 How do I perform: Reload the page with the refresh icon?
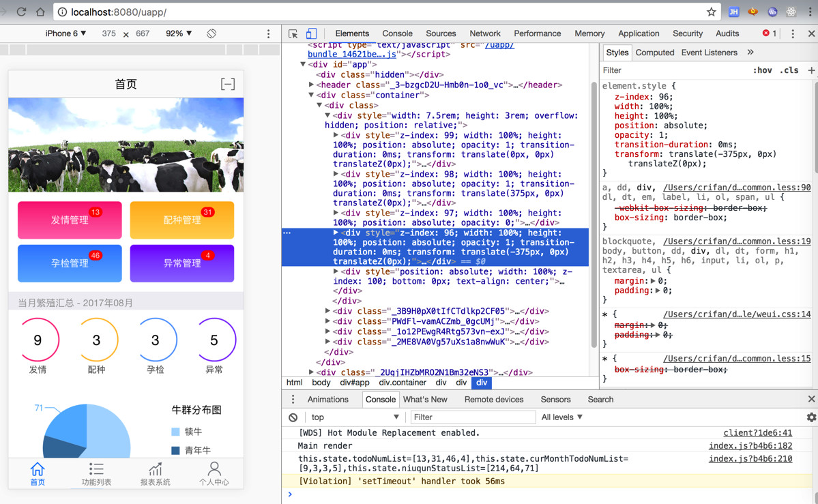coord(21,12)
